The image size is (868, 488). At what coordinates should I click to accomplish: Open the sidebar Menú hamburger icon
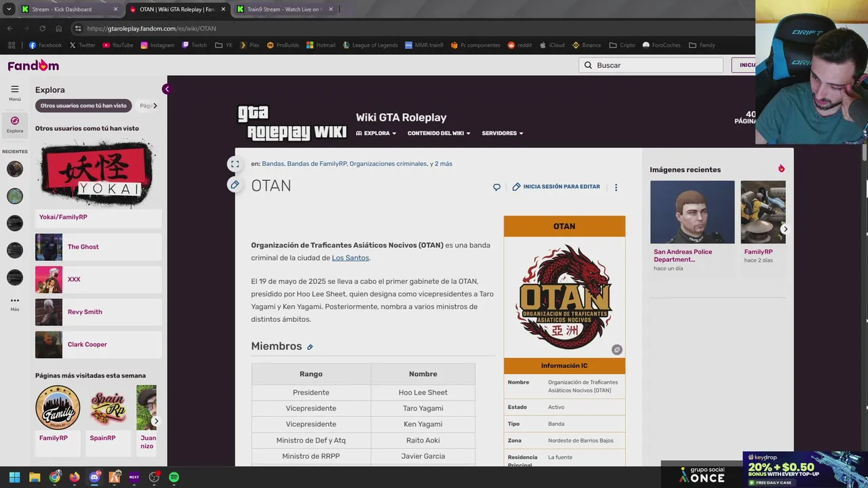coord(15,89)
